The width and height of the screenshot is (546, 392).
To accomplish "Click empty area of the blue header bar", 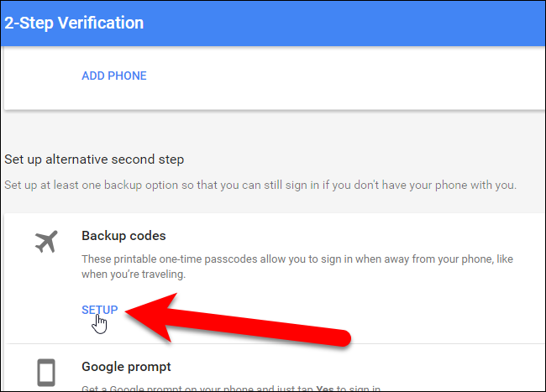I will tap(378, 23).
